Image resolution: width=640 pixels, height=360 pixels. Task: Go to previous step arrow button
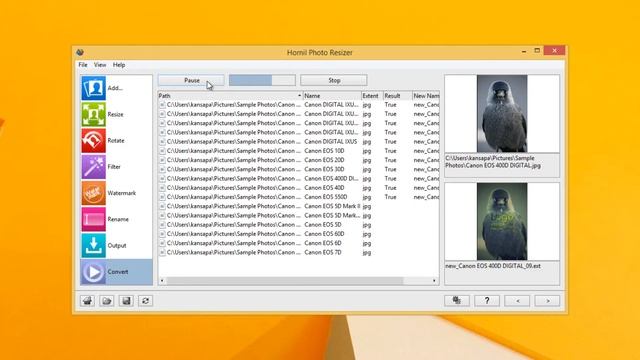pos(517,301)
